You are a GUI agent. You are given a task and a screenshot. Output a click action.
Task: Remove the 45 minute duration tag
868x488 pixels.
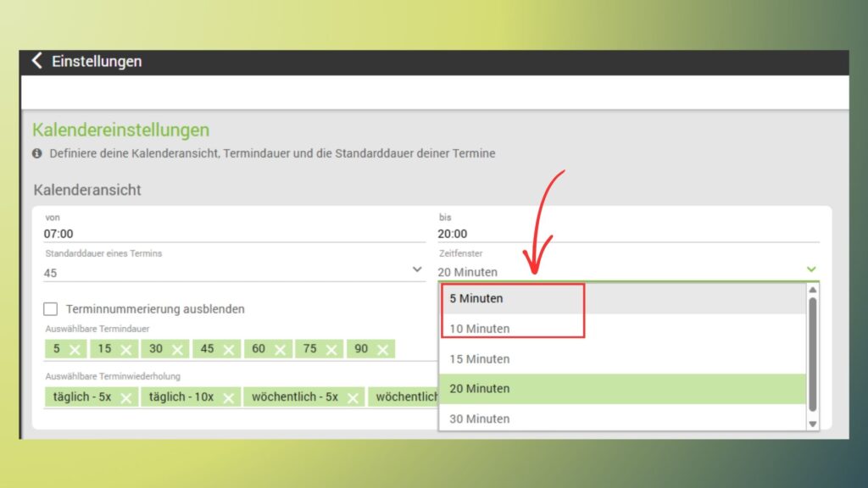(229, 350)
